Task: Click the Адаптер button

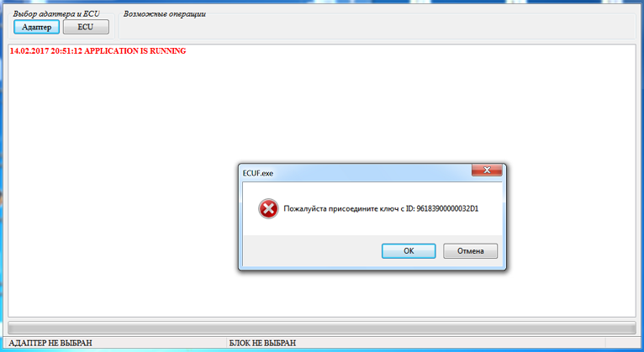Action: pyautogui.click(x=36, y=27)
